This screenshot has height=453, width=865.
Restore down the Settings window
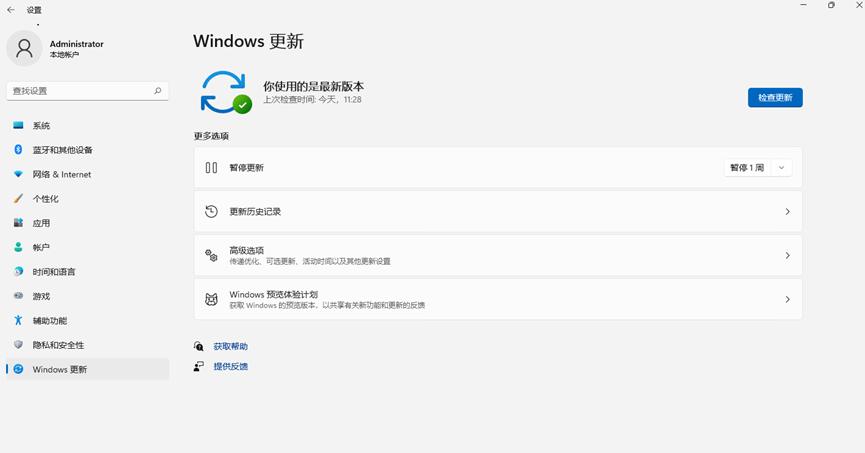[831, 5]
